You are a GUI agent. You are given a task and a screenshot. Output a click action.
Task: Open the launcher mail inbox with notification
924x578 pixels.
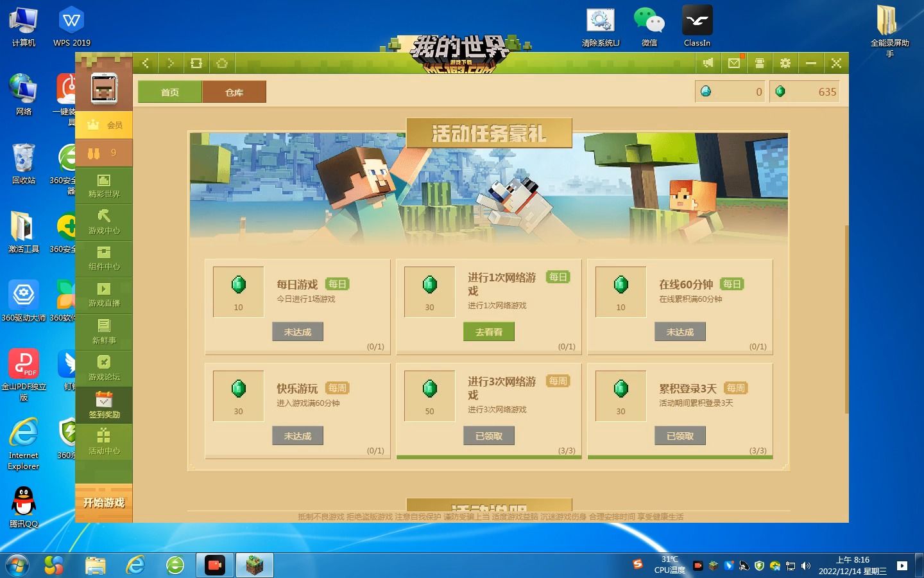[734, 63]
